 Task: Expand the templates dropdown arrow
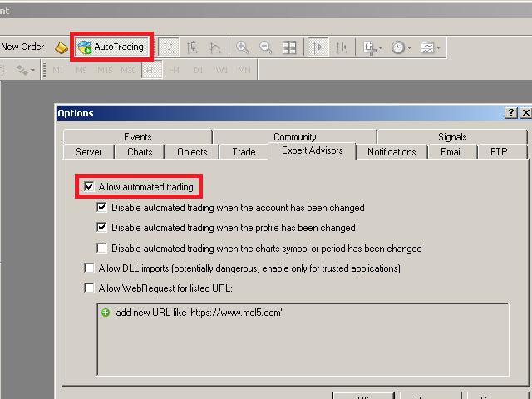point(438,47)
